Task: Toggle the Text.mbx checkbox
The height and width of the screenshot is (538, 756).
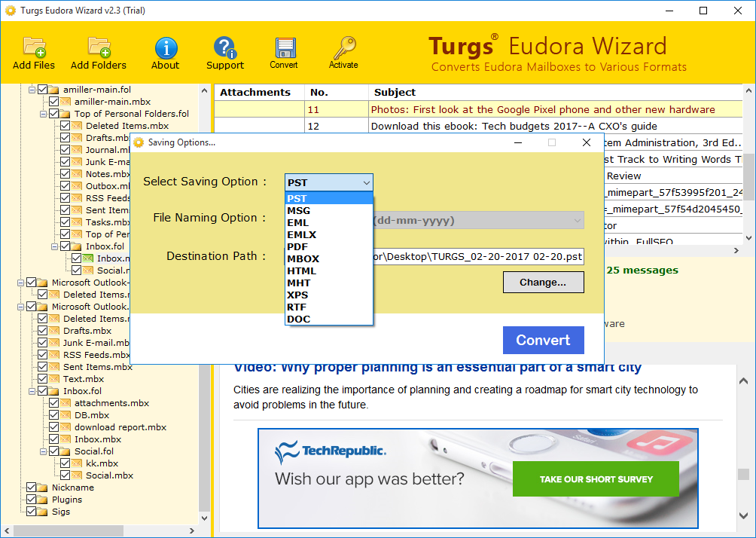Action: pyautogui.click(x=42, y=379)
